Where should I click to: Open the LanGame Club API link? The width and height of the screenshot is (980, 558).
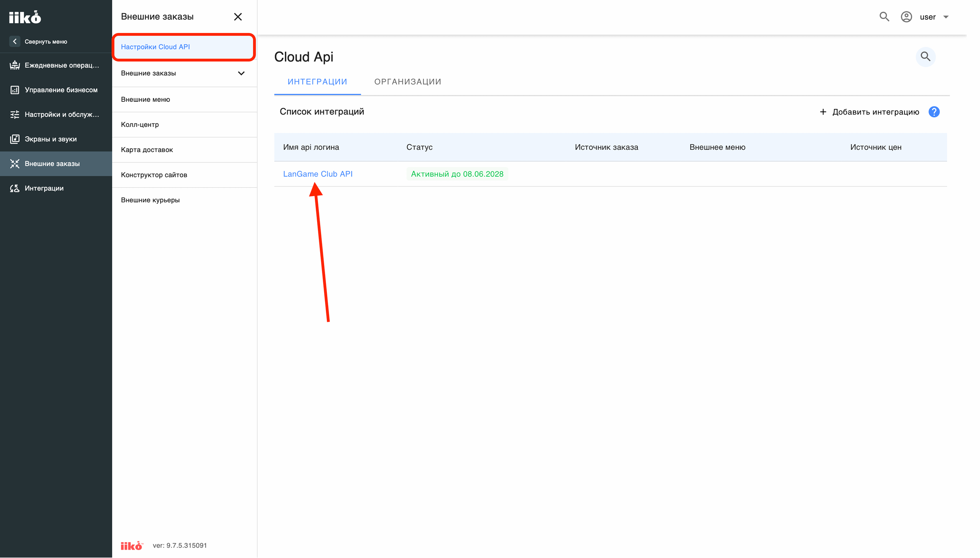318,174
